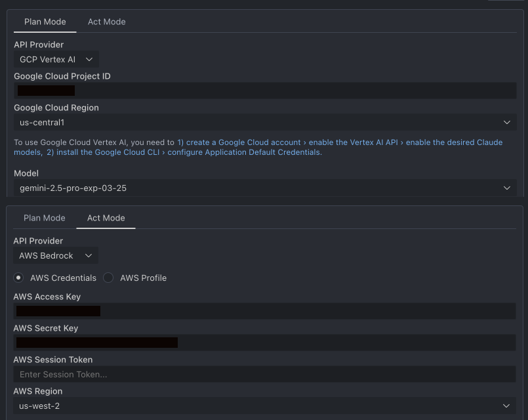Expand the us-central1 region dropdown

pyautogui.click(x=265, y=122)
